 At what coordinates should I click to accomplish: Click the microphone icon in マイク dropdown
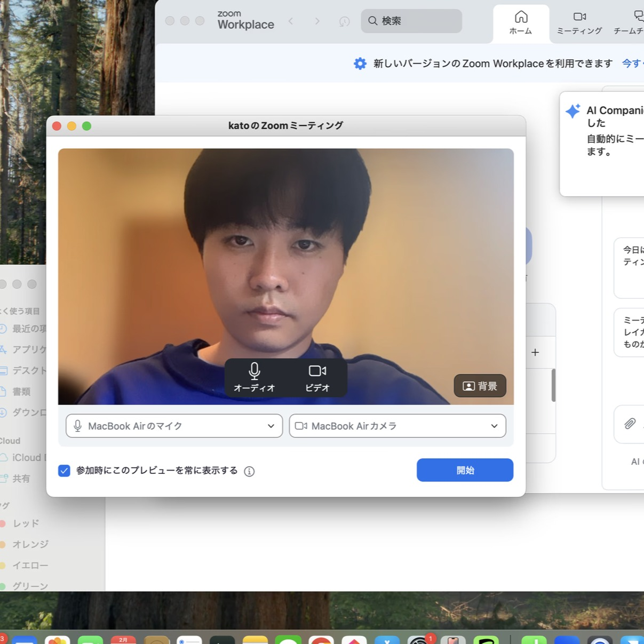tap(78, 426)
